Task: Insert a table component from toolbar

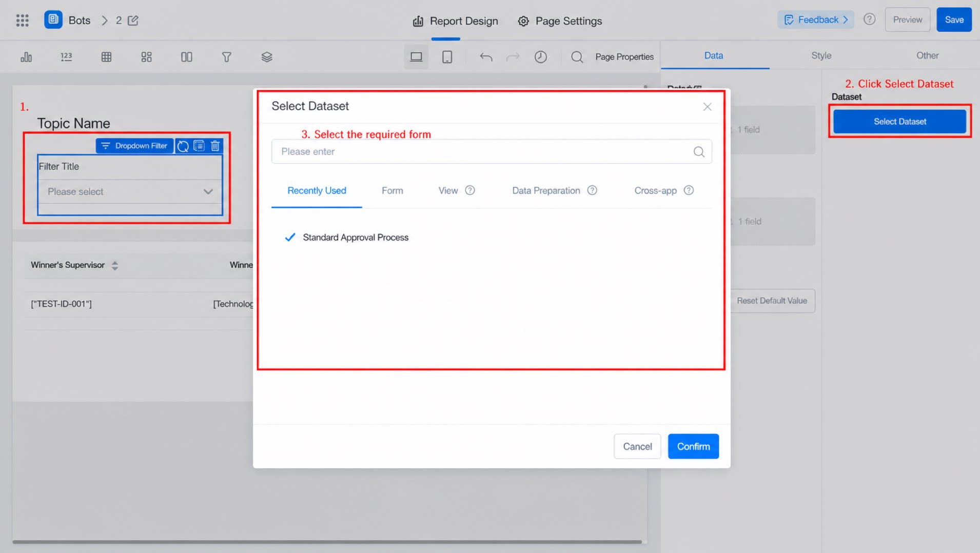Action: (106, 57)
